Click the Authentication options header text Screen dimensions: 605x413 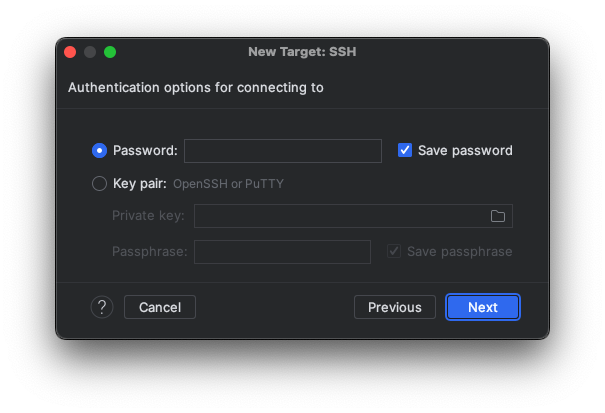click(195, 87)
